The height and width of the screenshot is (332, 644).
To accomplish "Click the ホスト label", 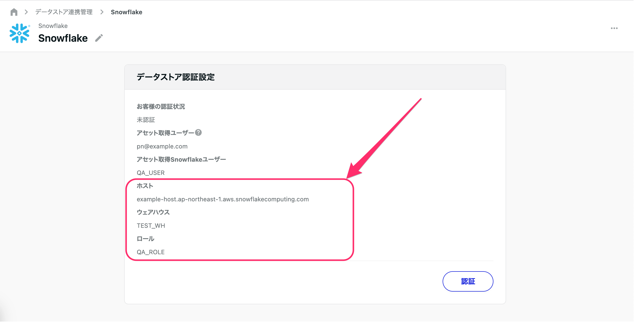I will tap(145, 186).
